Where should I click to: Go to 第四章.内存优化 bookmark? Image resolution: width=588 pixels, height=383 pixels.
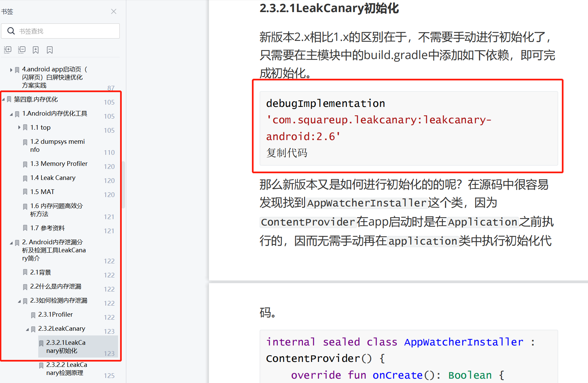[36, 99]
